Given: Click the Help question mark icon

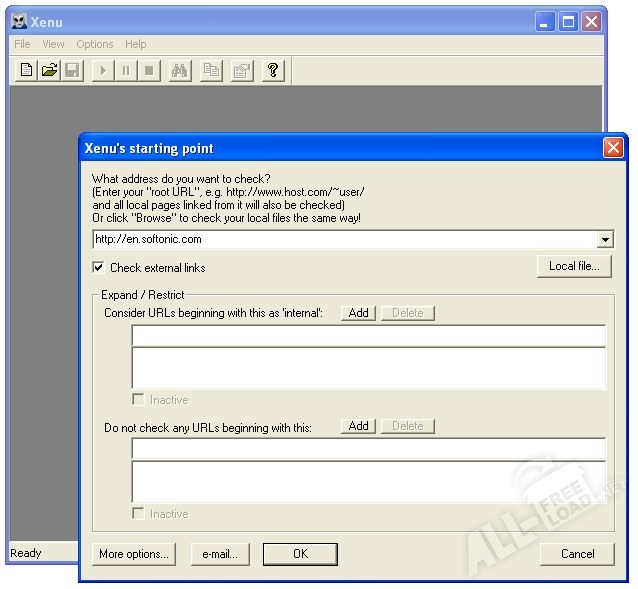Looking at the screenshot, I should (x=272, y=70).
